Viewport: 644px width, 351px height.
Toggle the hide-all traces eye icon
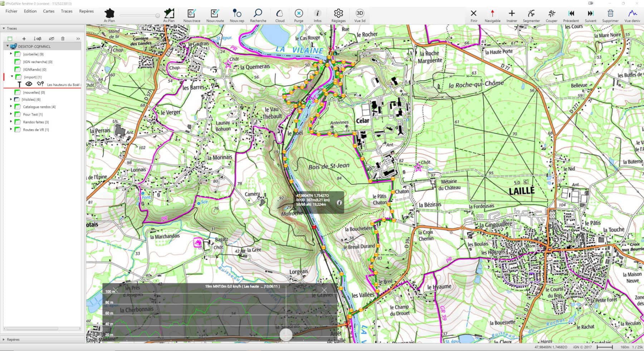coord(52,39)
